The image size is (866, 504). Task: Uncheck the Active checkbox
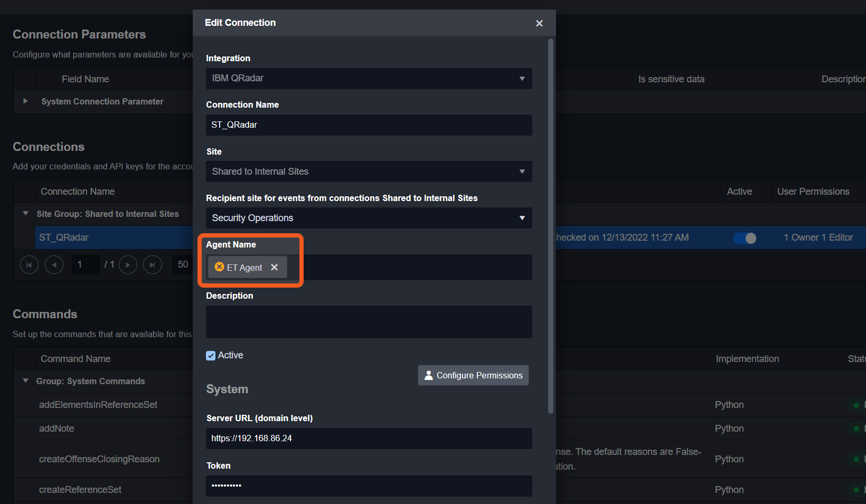click(211, 356)
